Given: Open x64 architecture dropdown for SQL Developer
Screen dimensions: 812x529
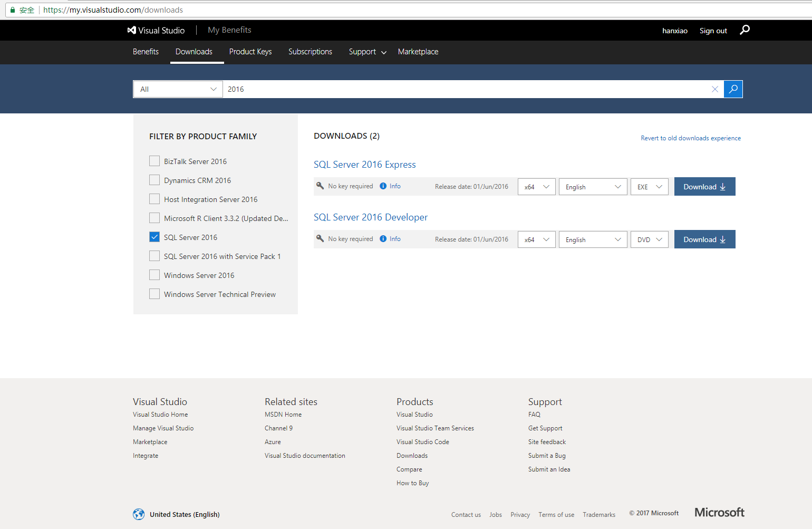Looking at the screenshot, I should [x=537, y=239].
